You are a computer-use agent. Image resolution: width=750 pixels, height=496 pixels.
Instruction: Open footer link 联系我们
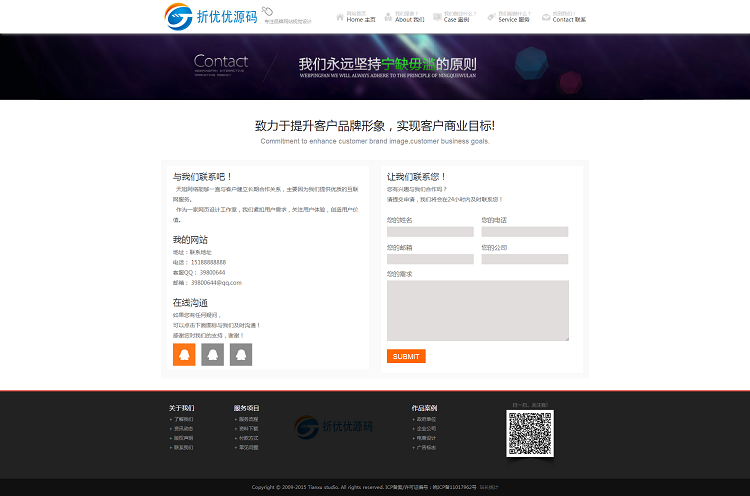[x=184, y=448]
